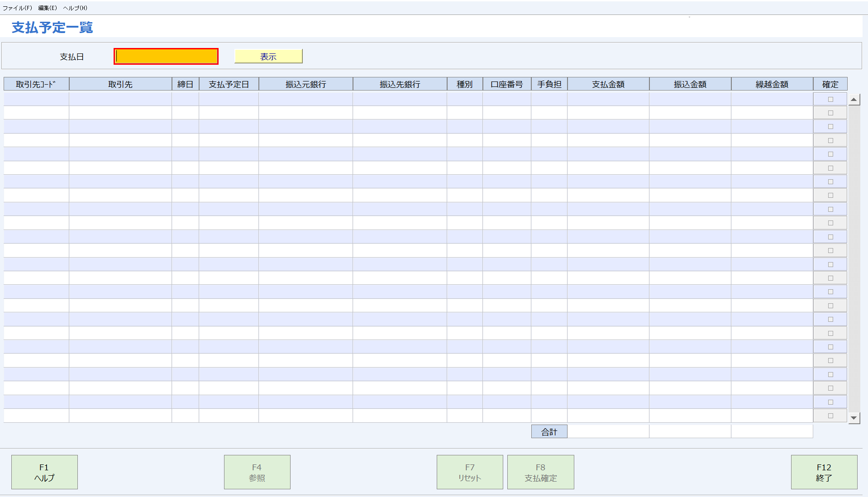Click the 表示 button to display results

[x=267, y=56]
